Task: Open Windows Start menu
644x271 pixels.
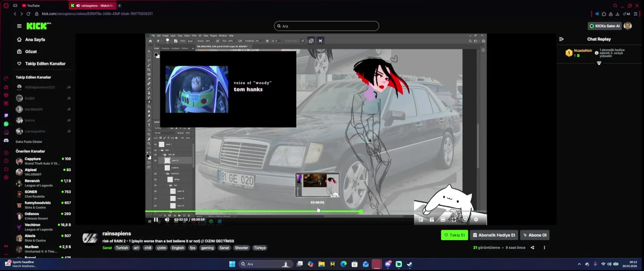Action: [232, 264]
